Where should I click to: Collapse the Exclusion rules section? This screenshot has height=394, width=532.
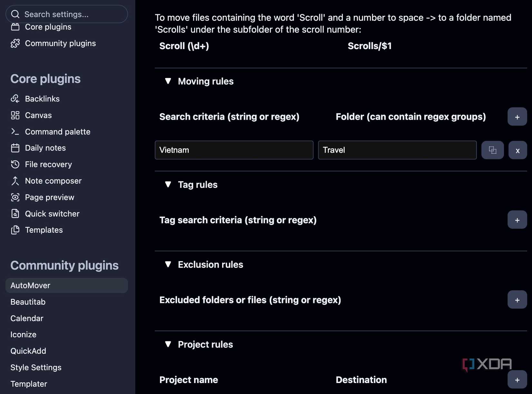(x=168, y=264)
